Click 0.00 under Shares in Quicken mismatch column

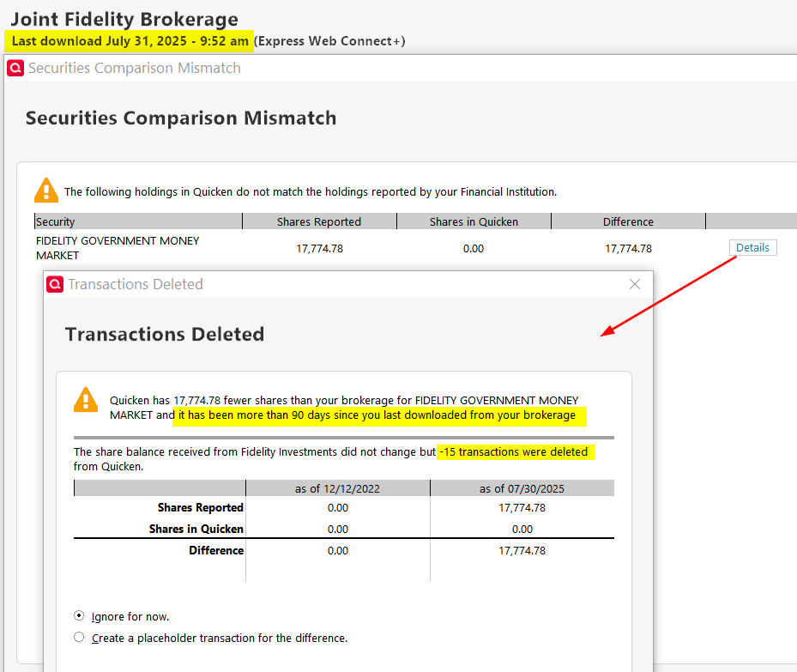click(474, 249)
